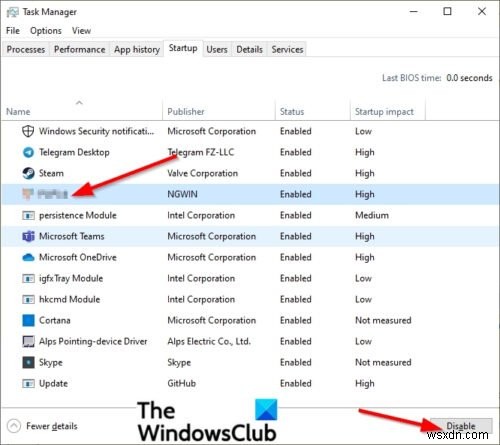Click the Medium startup impact value
500x445 pixels.
tap(372, 215)
